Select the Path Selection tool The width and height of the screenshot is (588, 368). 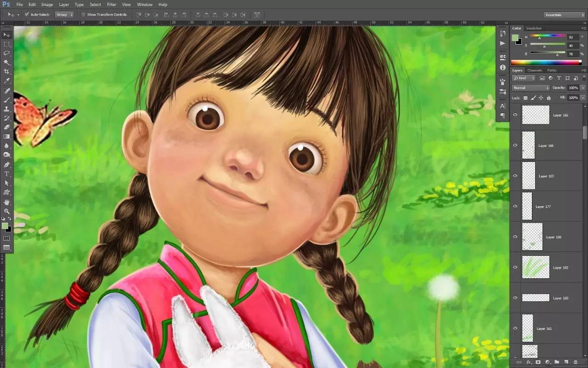click(x=7, y=183)
